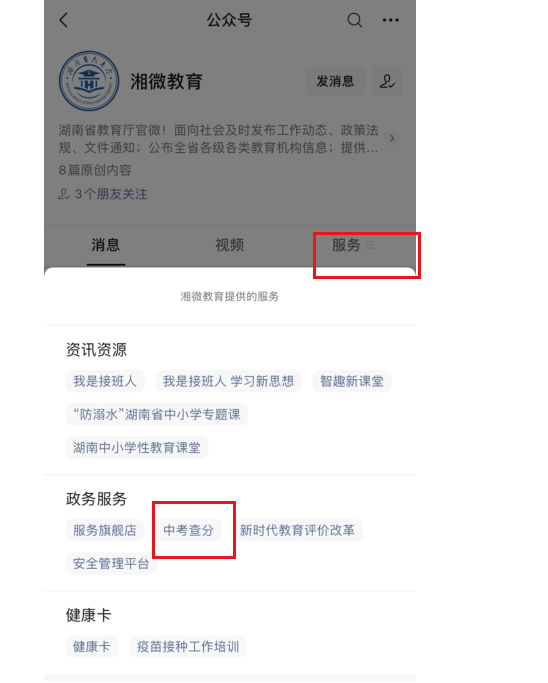
Task: Go back using the left arrow icon
Action: click(x=64, y=20)
